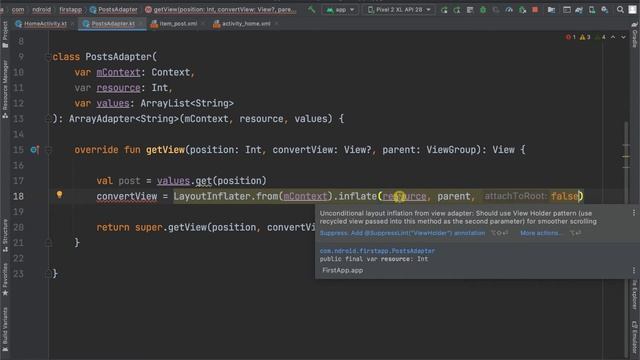Viewport: 640px width, 360px height.
Task: Close the activity_home.xml tab
Action: coord(276,24)
